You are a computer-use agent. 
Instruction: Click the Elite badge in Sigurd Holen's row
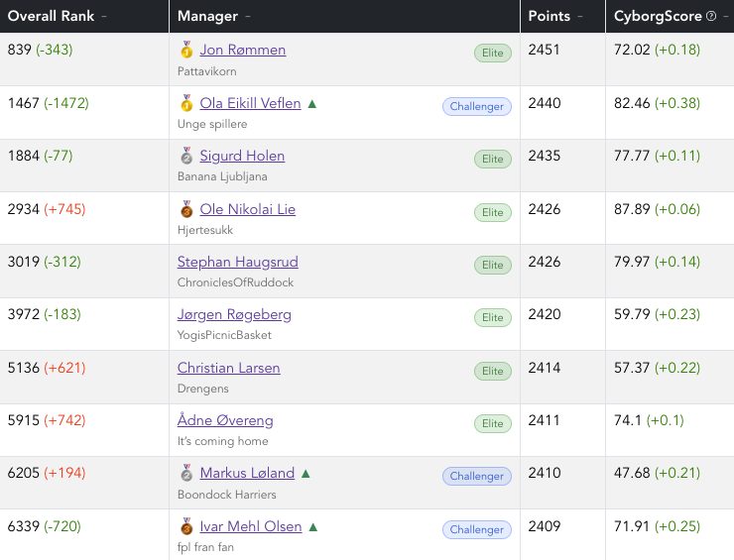tap(492, 159)
